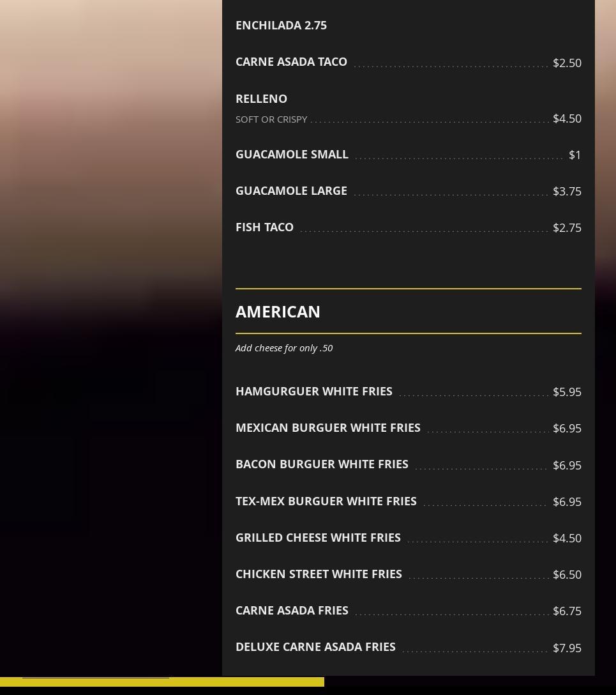
Task: Click the Fish Taco menu item
Action: pos(264,227)
